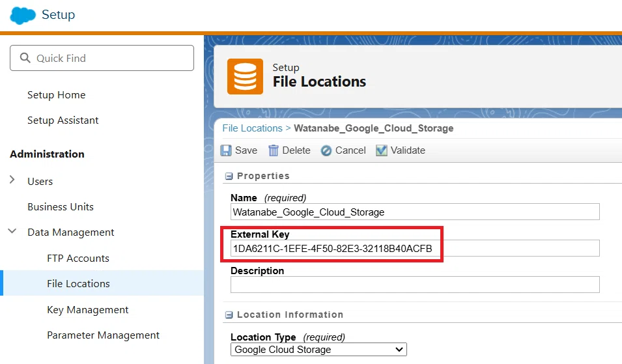The width and height of the screenshot is (622, 364).
Task: Open Users in sidebar
Action: click(40, 181)
